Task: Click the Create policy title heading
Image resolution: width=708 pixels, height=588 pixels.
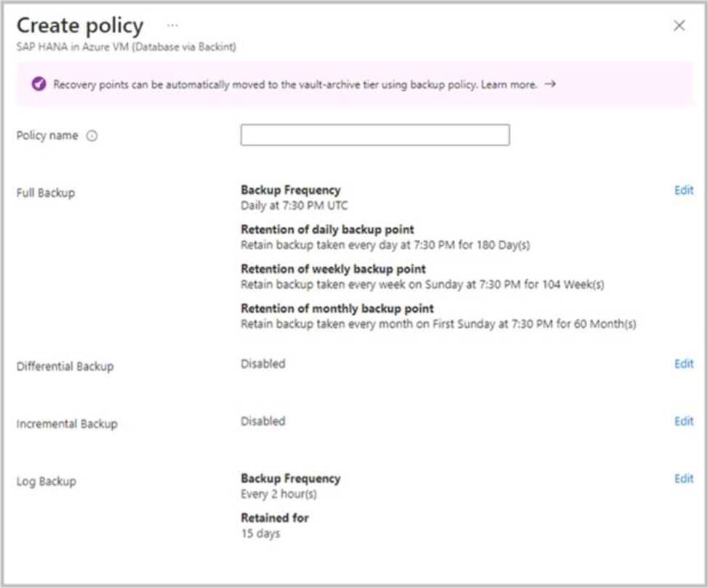Action: point(80,25)
